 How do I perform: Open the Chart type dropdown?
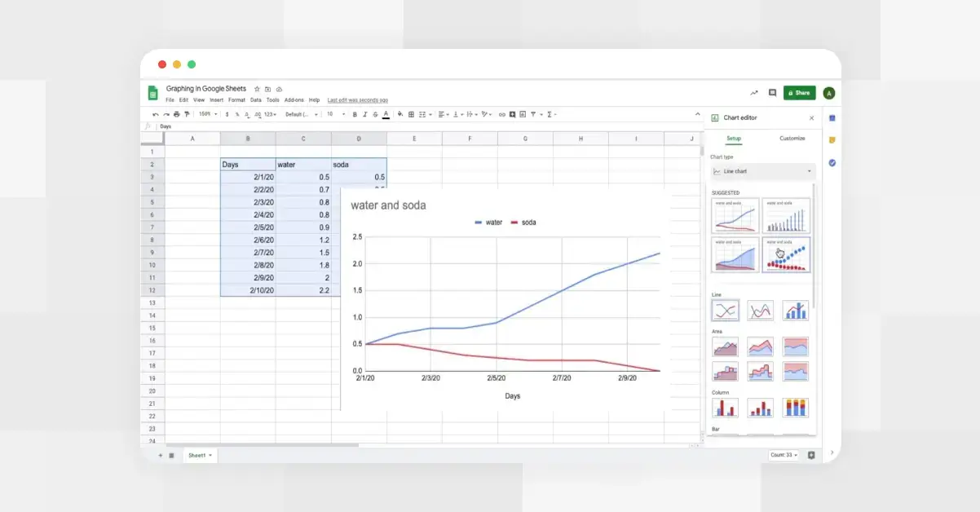[x=761, y=171]
